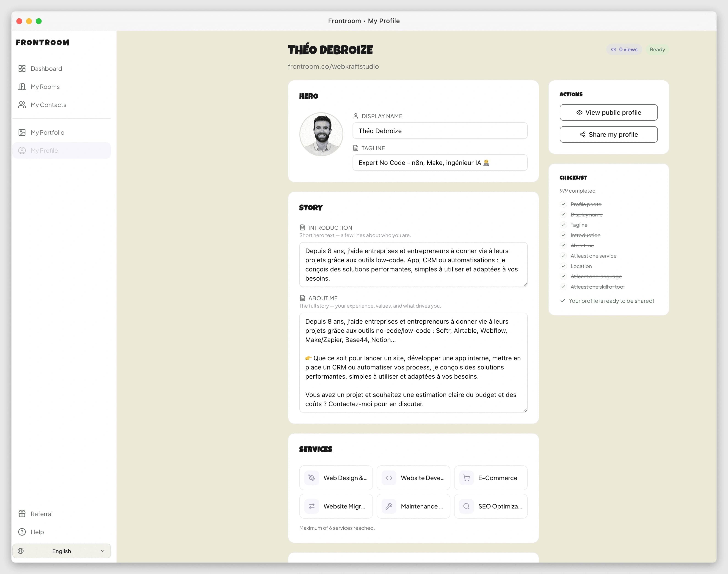728x574 pixels.
Task: Click the 0 views badge
Action: [624, 49]
